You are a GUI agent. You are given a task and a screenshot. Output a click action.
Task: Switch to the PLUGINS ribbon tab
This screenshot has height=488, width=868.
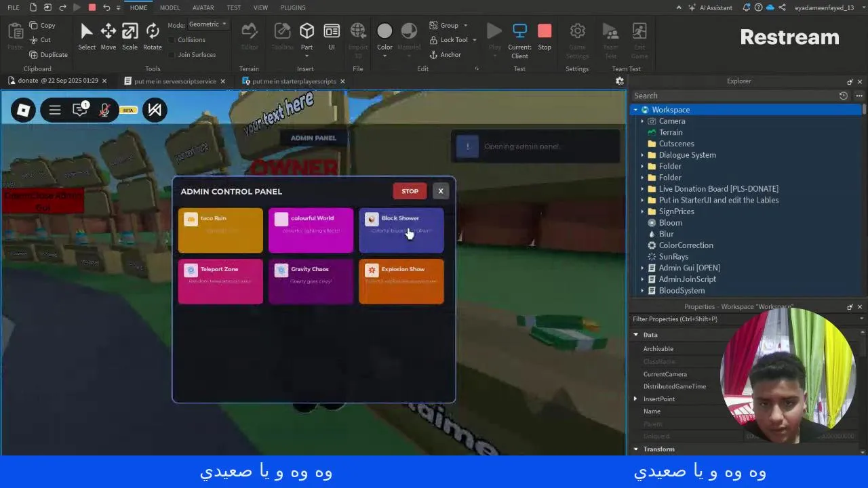coord(292,7)
